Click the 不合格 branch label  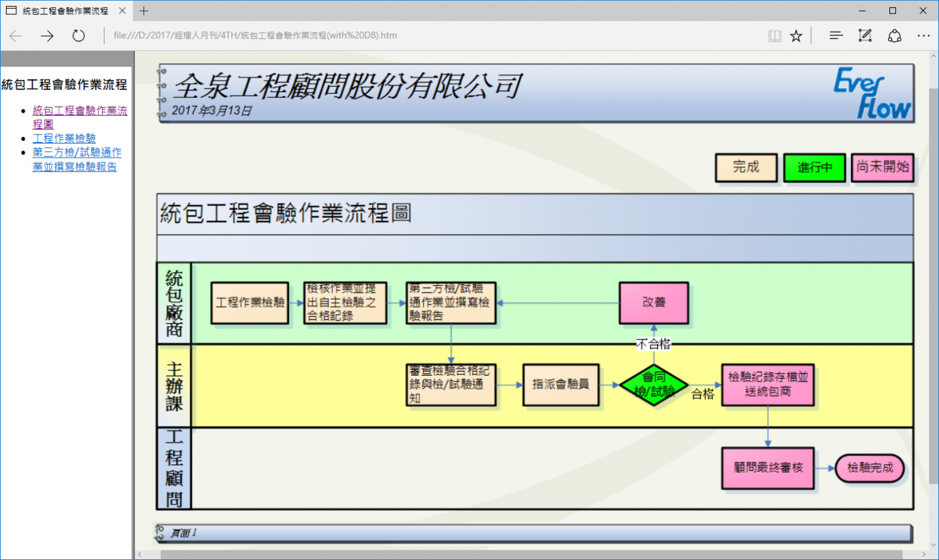pyautogui.click(x=654, y=344)
